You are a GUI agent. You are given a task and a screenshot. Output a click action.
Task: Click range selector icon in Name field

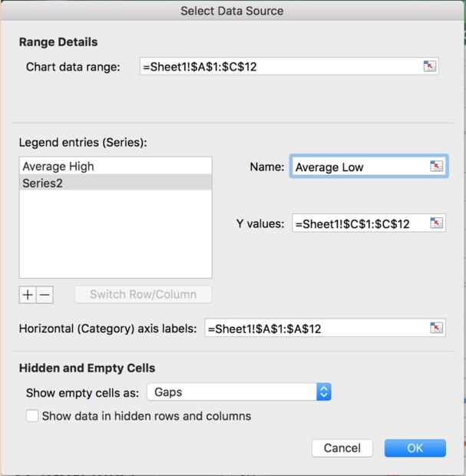coord(436,167)
